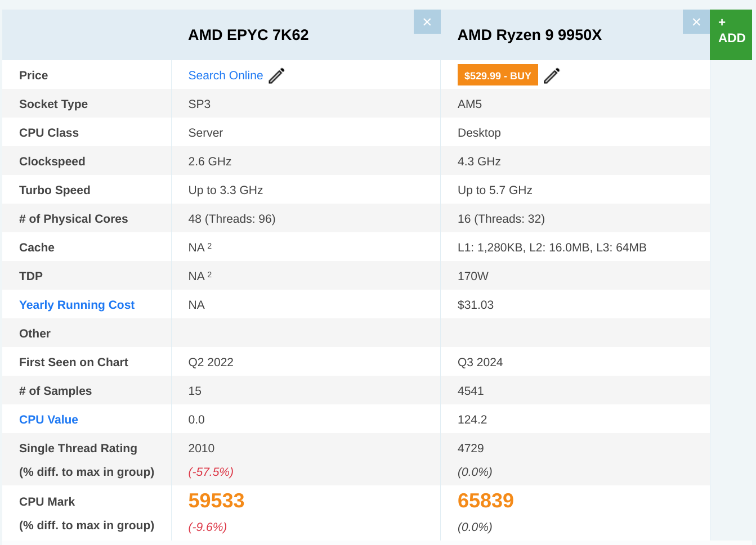
Task: Click the Ryzen cache details L1 L2 L3
Action: (552, 247)
